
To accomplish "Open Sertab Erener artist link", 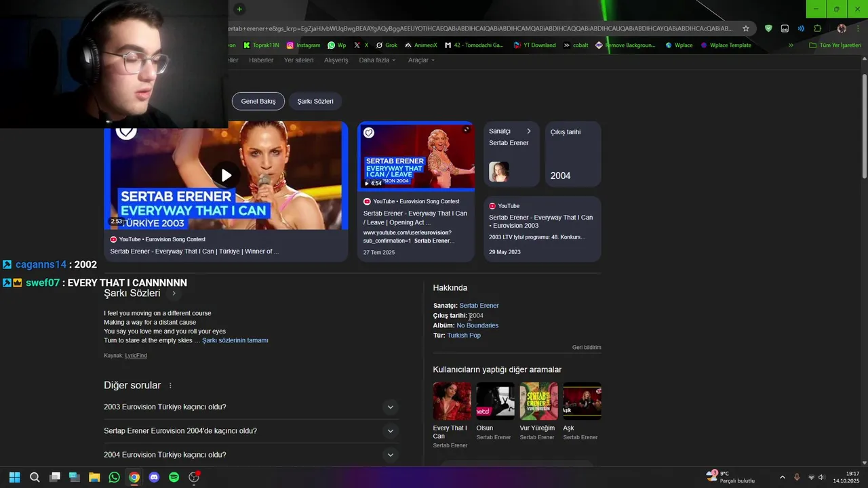I will tap(479, 306).
